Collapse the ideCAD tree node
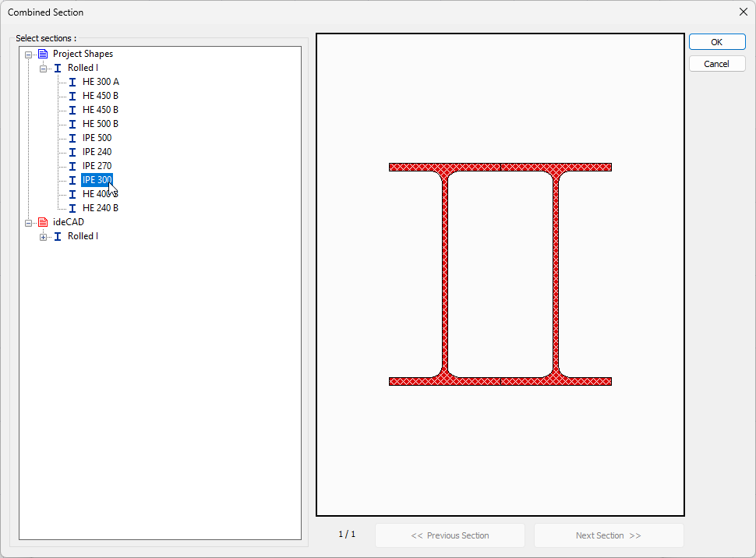Image resolution: width=756 pixels, height=558 pixels. [x=28, y=222]
